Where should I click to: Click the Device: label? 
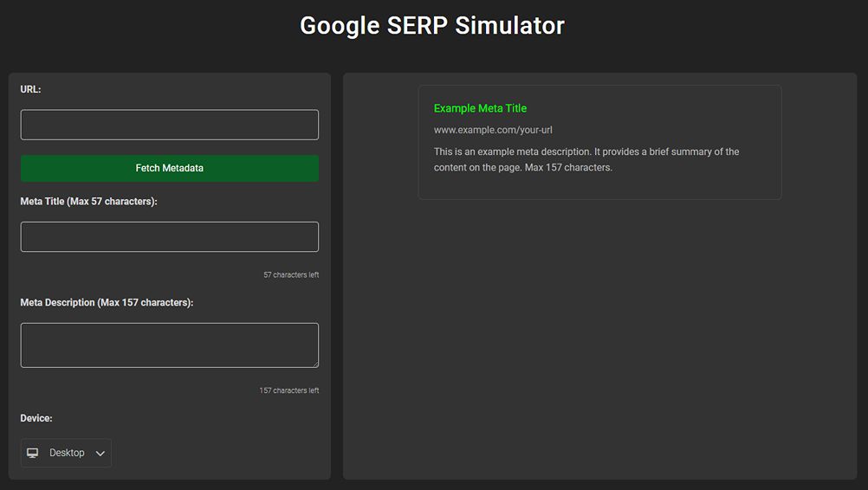(36, 418)
